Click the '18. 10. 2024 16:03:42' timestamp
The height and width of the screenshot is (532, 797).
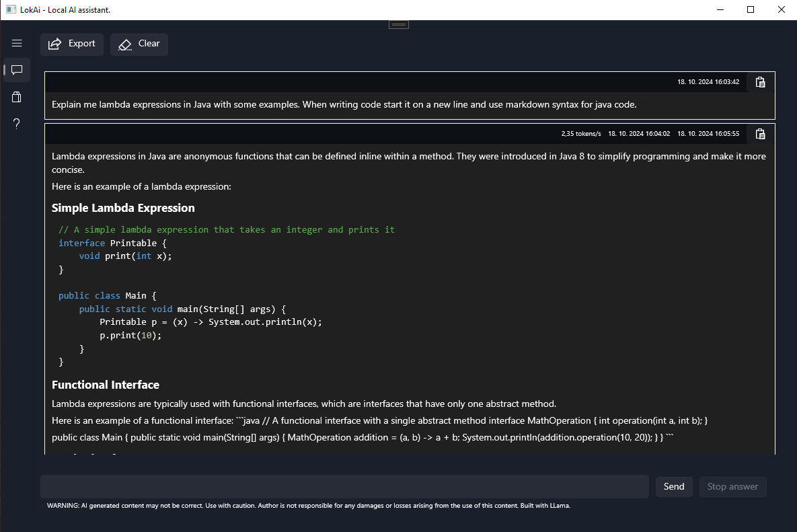point(708,82)
